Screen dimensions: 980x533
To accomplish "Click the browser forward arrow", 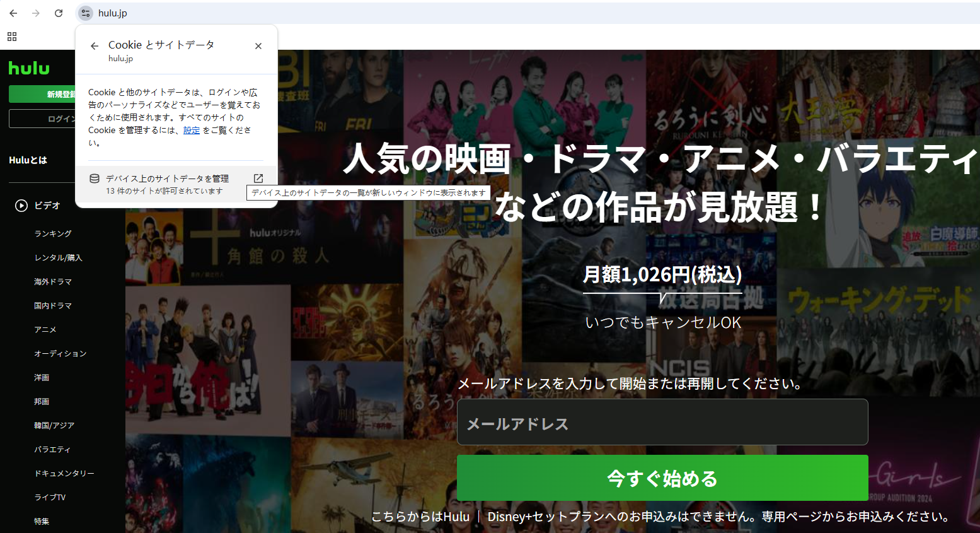I will 36,13.
